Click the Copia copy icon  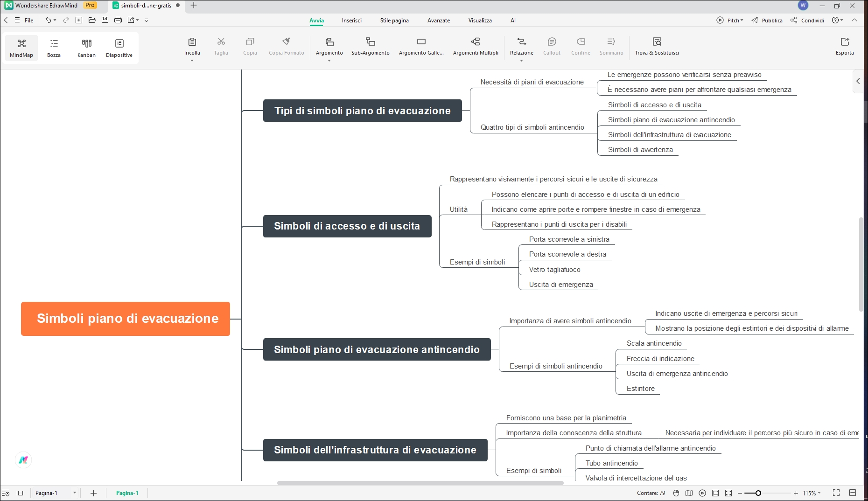[x=250, y=42]
